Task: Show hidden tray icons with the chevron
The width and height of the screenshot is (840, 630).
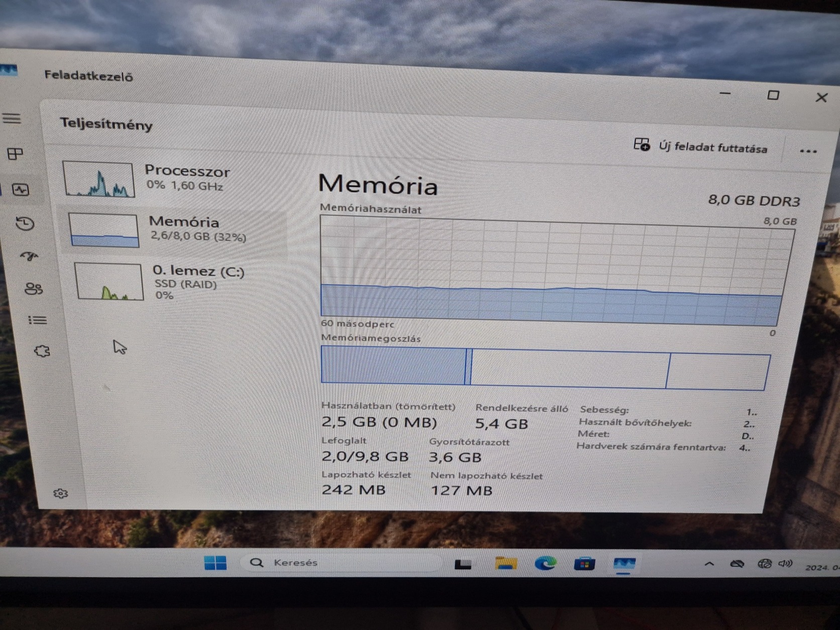Action: point(709,564)
